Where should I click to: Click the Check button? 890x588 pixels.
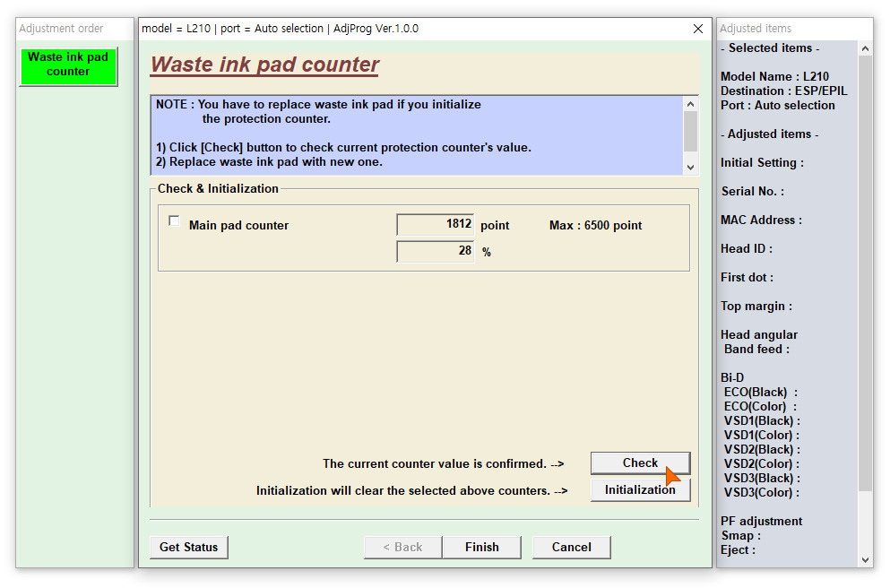point(640,463)
